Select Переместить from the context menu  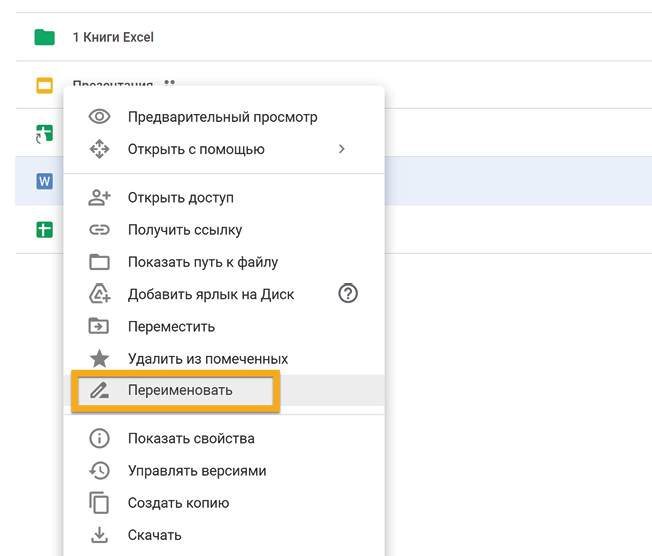171,326
